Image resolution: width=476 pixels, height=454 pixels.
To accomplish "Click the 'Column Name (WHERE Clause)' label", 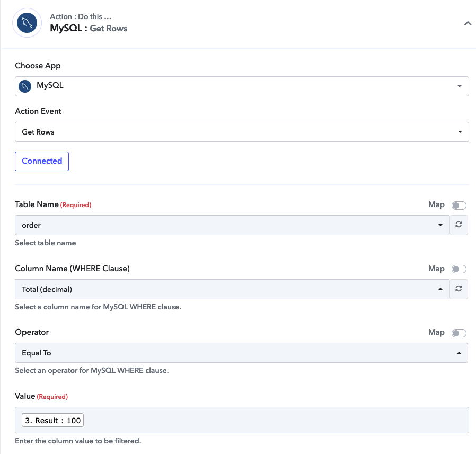I will [x=72, y=269].
